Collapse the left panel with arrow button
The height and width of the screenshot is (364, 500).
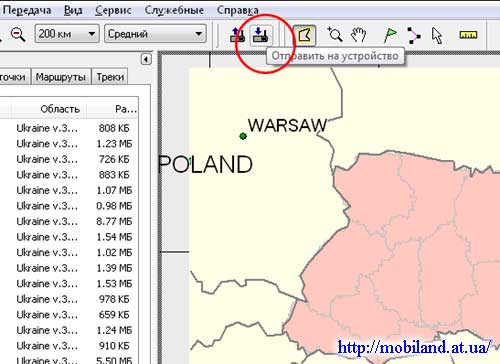(x=146, y=59)
